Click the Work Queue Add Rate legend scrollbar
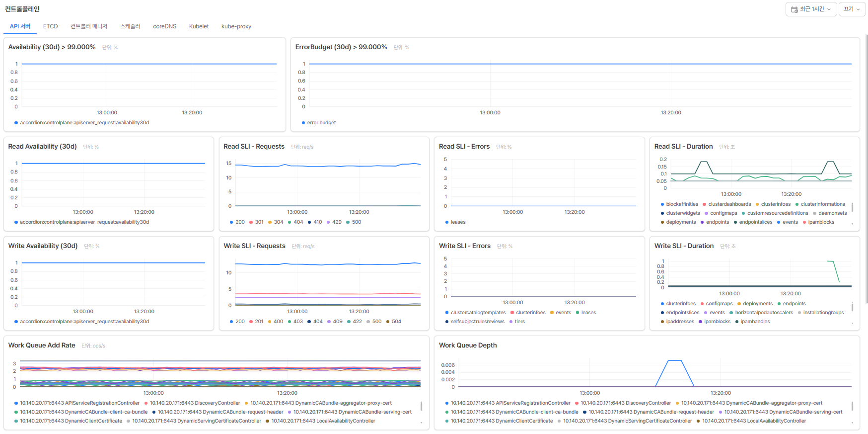Viewport: 868px width, 434px height. click(x=421, y=407)
